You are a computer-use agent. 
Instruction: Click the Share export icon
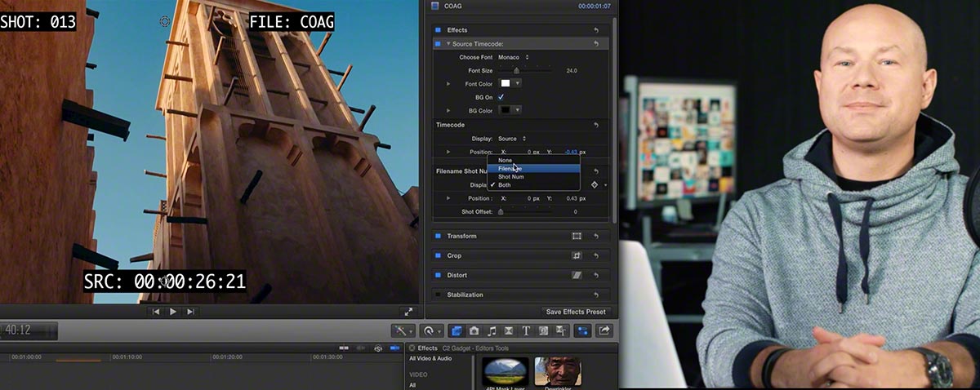tap(604, 330)
